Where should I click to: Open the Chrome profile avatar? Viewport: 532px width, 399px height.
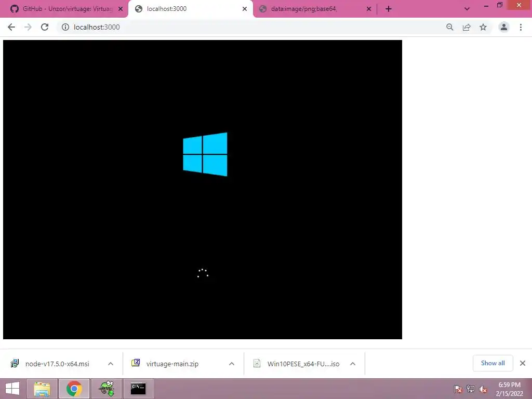[504, 27]
